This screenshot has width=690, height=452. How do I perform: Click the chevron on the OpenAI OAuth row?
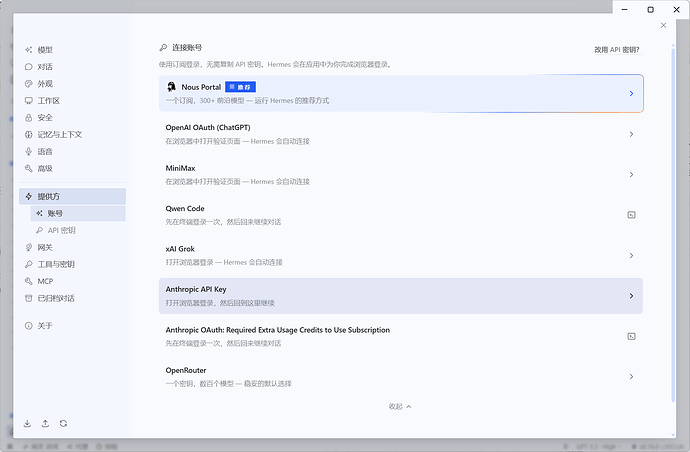coord(631,134)
